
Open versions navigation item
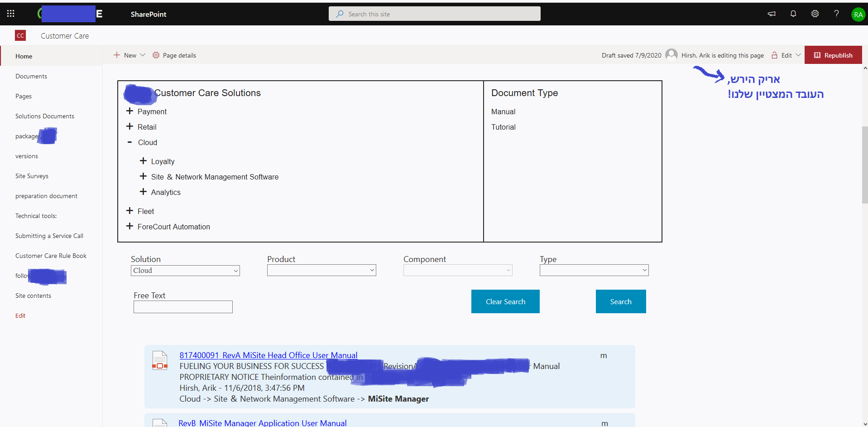pos(27,156)
